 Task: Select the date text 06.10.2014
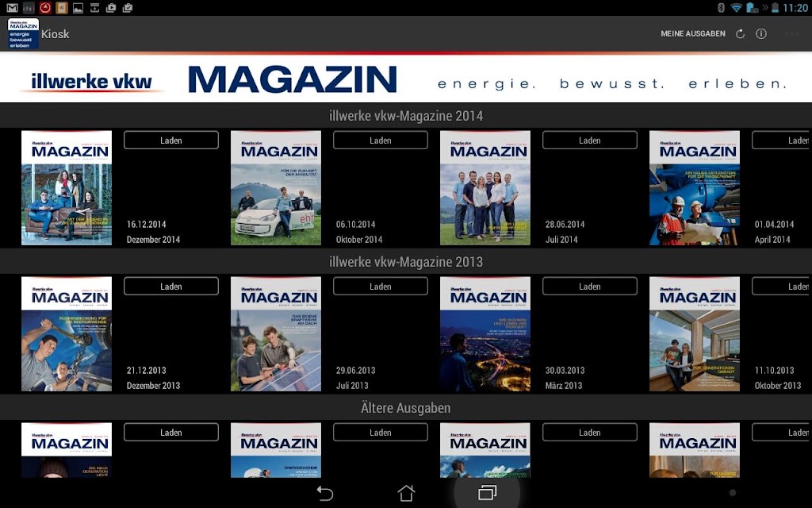356,225
